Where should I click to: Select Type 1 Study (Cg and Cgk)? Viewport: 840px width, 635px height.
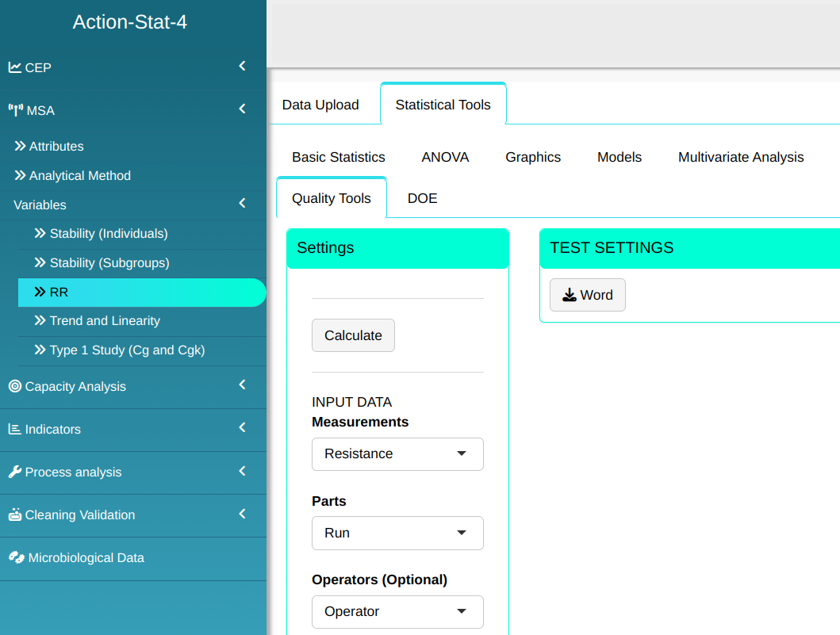tap(127, 350)
